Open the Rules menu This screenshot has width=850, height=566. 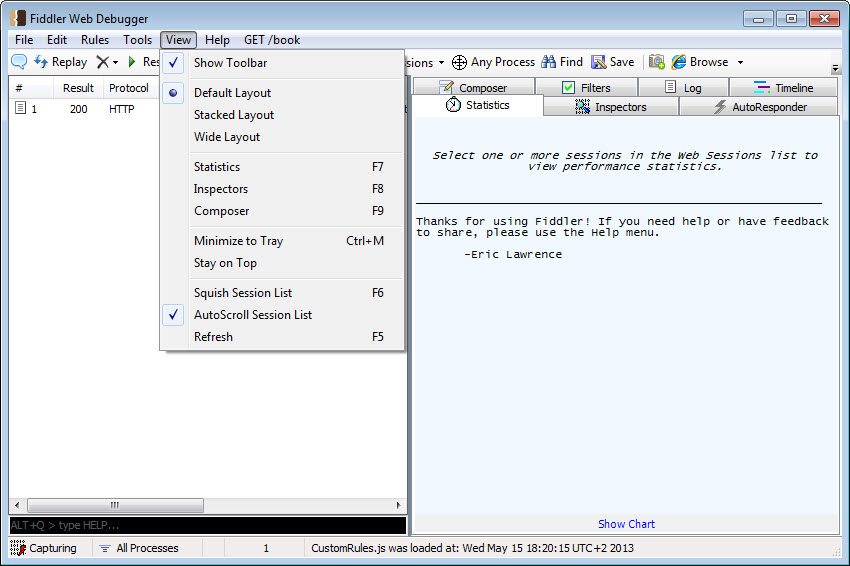pyautogui.click(x=95, y=40)
